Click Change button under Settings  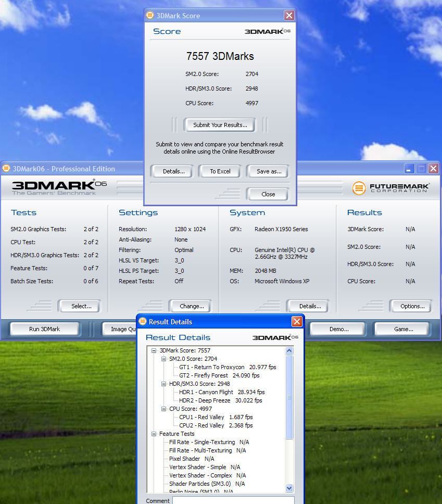click(190, 306)
